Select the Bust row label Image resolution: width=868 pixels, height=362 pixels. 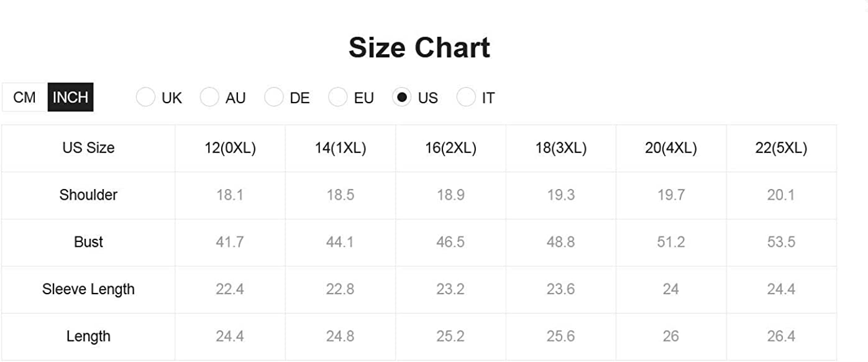(x=88, y=242)
